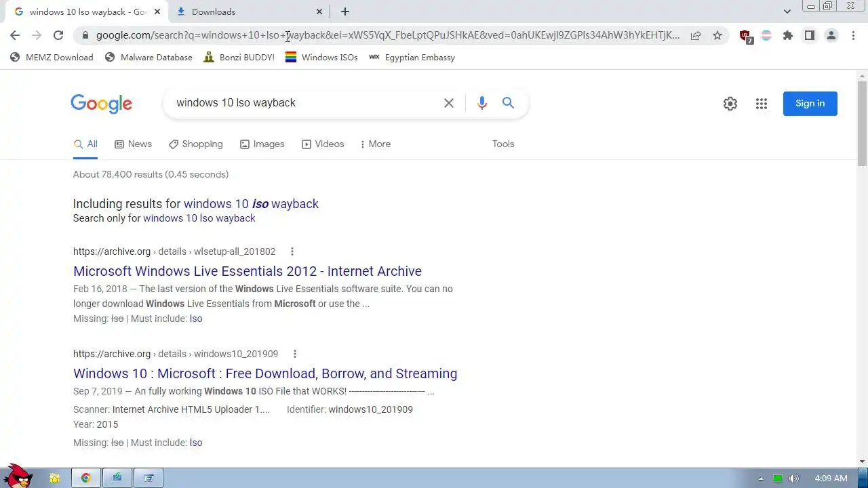
Task: Click 'lso' Must include link in second result
Action: (x=196, y=443)
